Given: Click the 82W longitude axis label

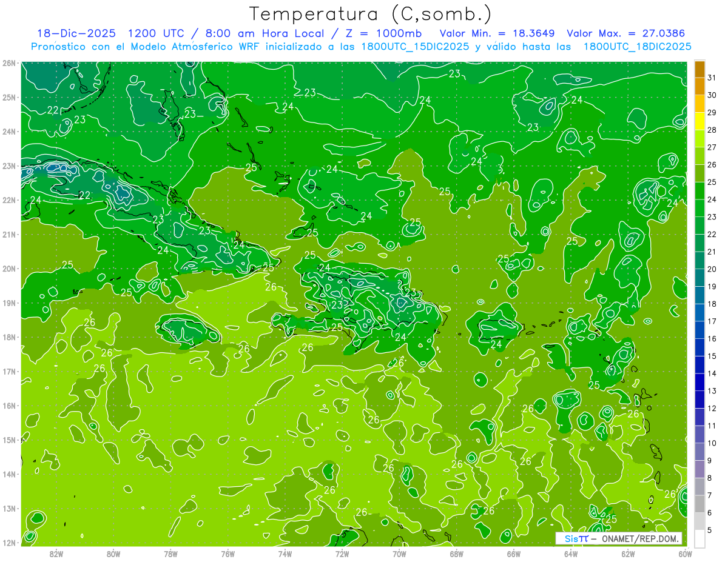Looking at the screenshot, I should tap(56, 554).
